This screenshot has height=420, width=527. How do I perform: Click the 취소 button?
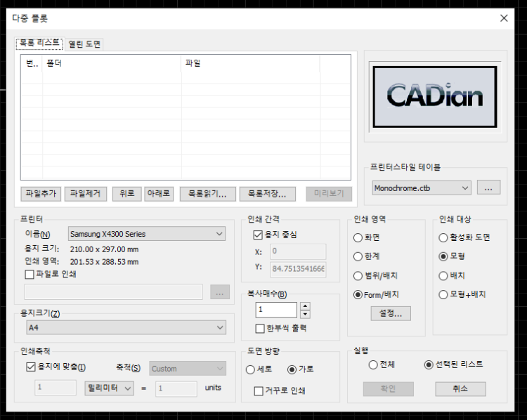(x=460, y=389)
